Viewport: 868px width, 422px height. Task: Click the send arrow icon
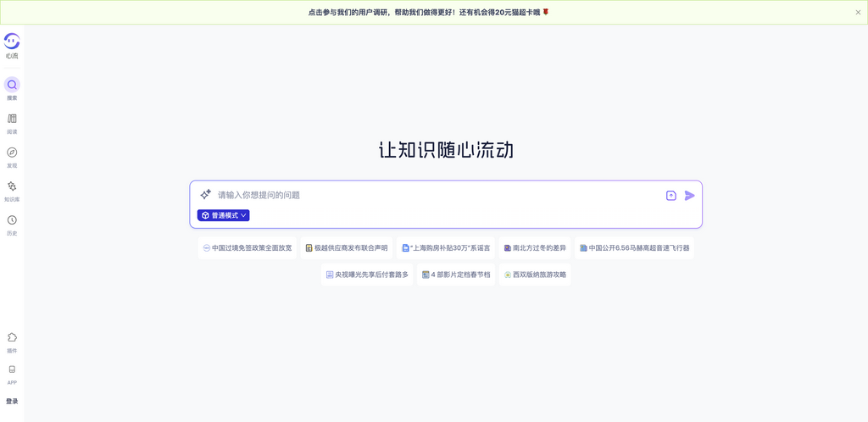(690, 195)
